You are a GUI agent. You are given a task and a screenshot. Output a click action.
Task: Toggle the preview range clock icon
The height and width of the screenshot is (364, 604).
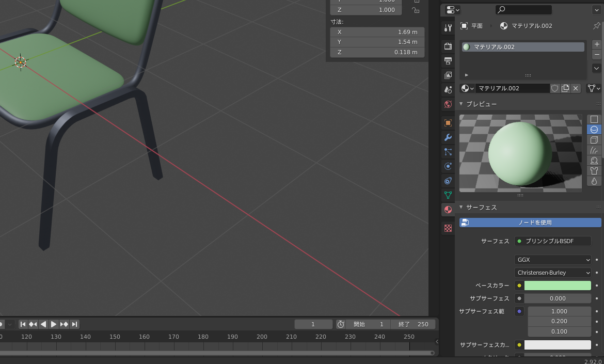341,324
